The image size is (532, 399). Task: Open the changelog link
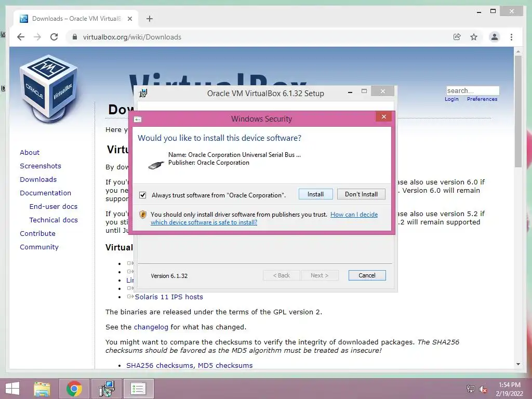151,327
